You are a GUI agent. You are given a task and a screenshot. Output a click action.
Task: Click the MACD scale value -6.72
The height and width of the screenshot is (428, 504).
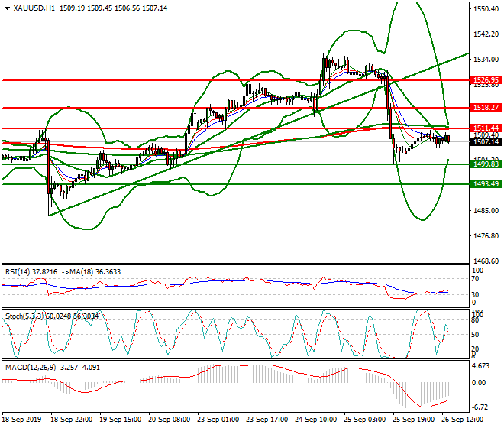pyautogui.click(x=480, y=407)
